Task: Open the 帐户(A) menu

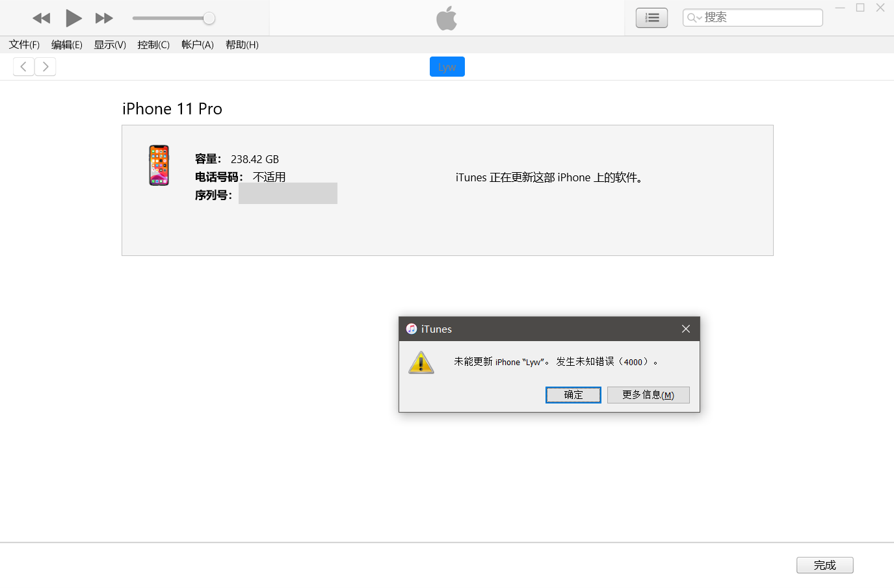Action: point(197,45)
